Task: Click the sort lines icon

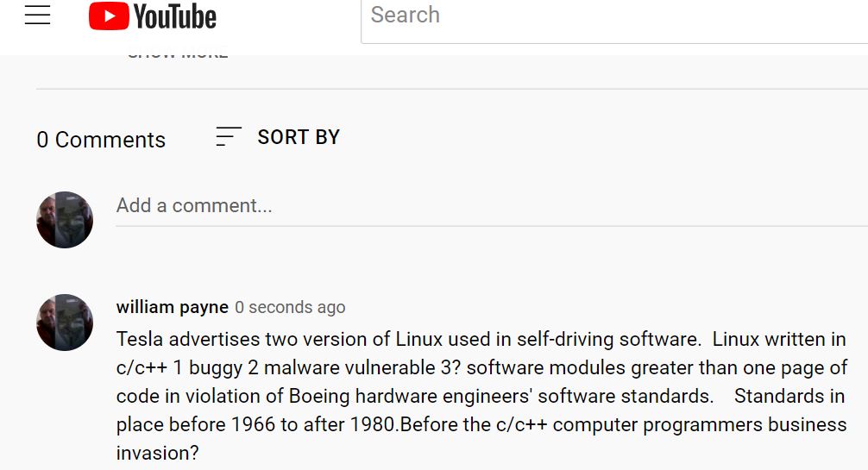Action: click(x=229, y=137)
